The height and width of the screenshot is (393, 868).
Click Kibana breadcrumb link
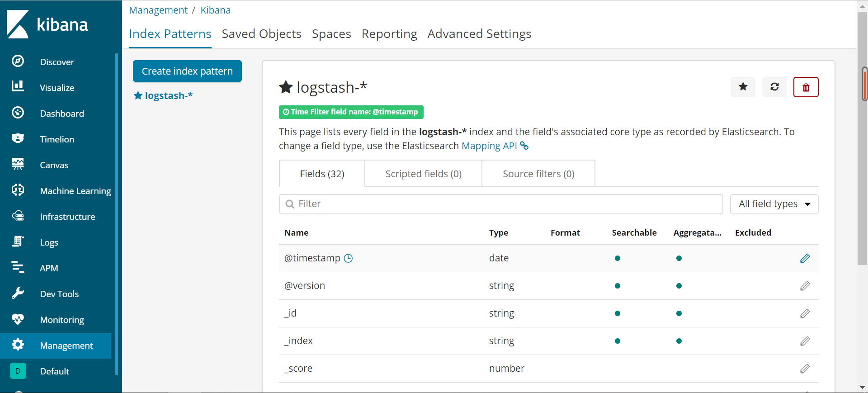215,10
